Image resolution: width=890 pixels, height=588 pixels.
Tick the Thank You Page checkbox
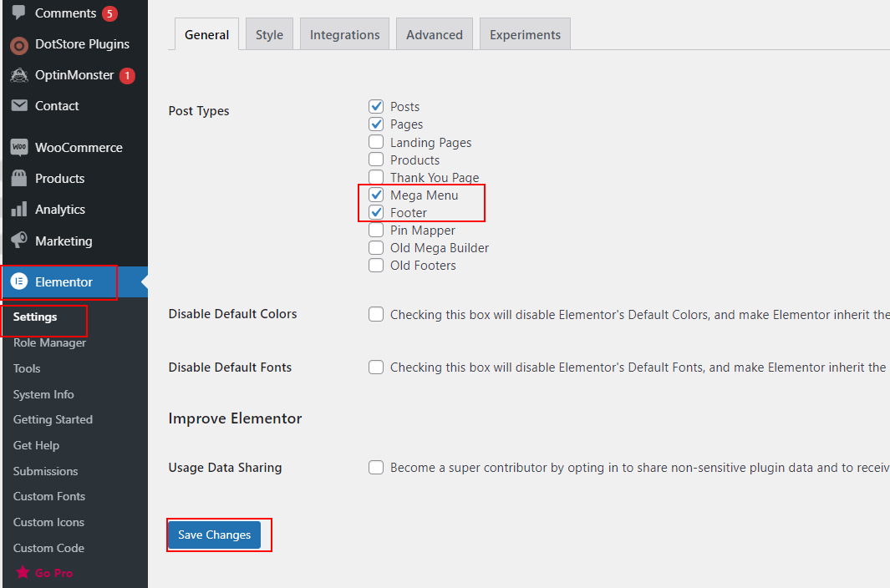coord(376,177)
